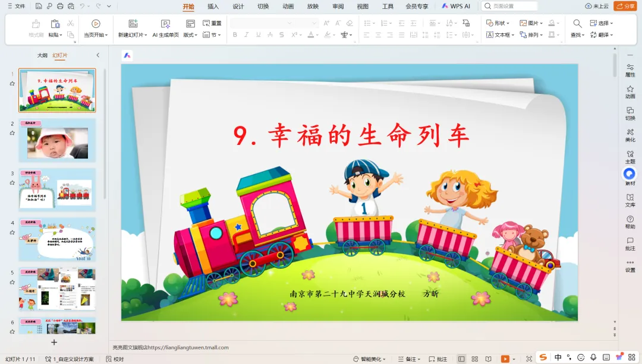Click the 校对 proofread button in status bar
The height and width of the screenshot is (364, 642).
tap(115, 359)
